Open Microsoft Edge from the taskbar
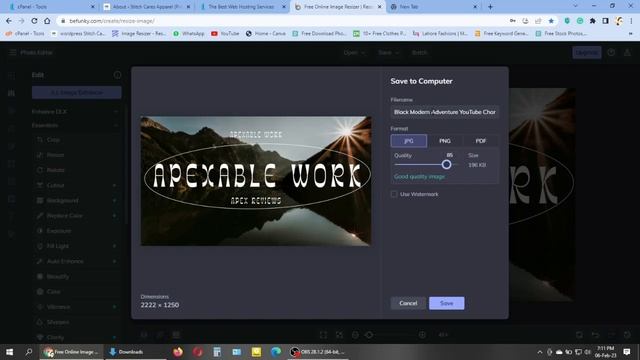640x360 pixels. 276,352
